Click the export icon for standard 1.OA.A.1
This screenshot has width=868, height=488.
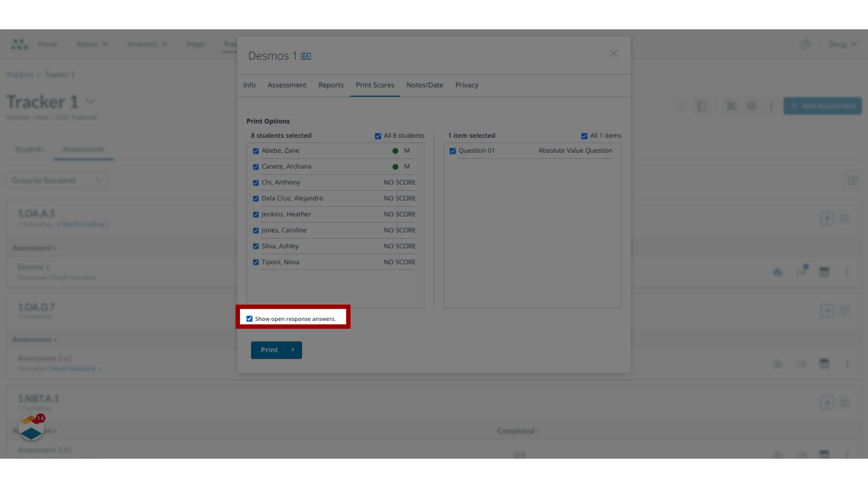[844, 218]
